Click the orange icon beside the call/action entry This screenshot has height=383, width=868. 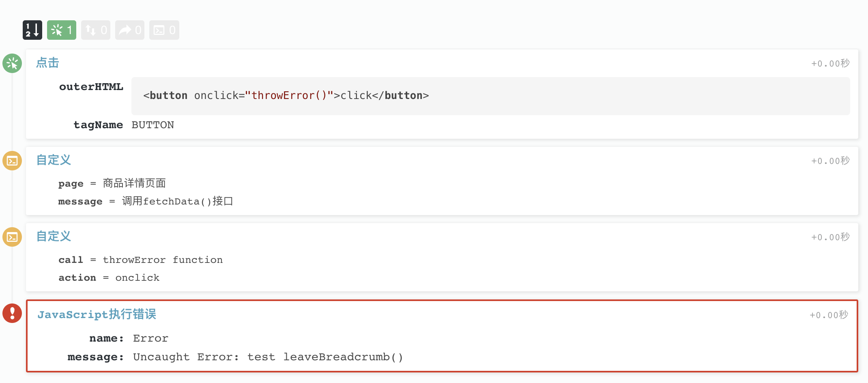[x=12, y=237]
